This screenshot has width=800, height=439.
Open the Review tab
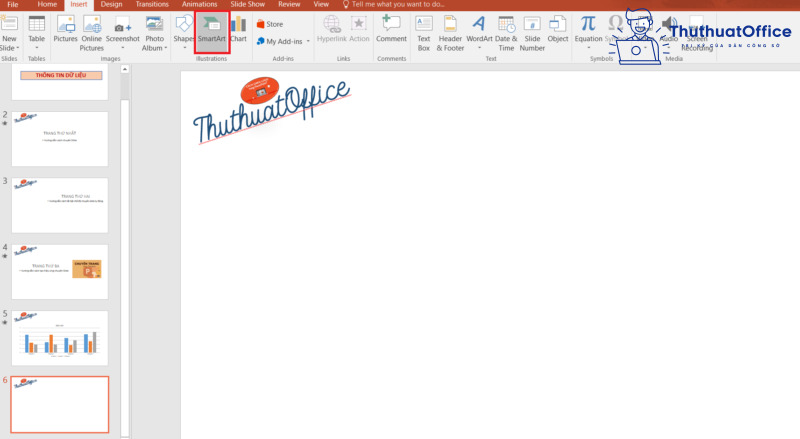click(x=289, y=4)
